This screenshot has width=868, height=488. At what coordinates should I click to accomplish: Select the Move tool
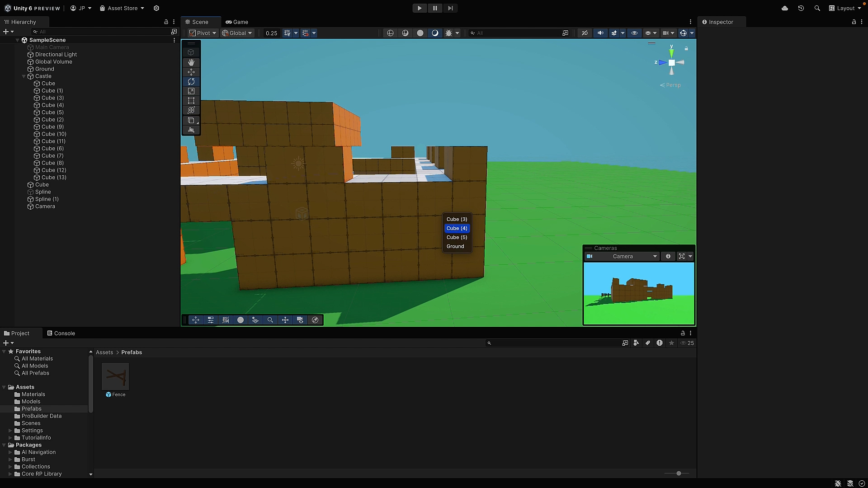click(x=191, y=72)
